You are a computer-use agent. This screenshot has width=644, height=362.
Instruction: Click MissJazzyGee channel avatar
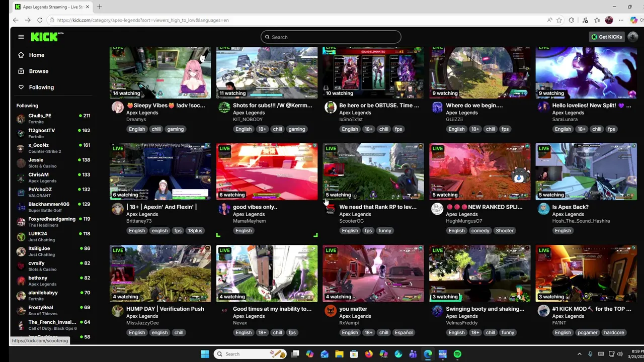(117, 311)
